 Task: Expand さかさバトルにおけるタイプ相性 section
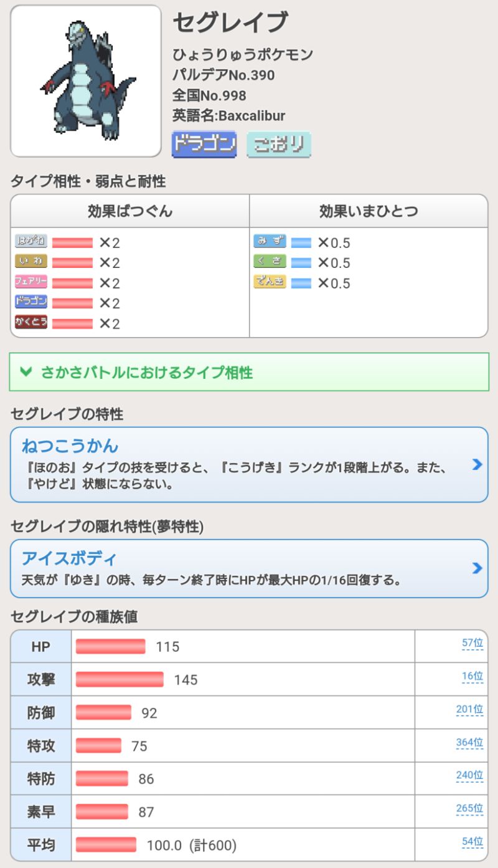pyautogui.click(x=147, y=373)
